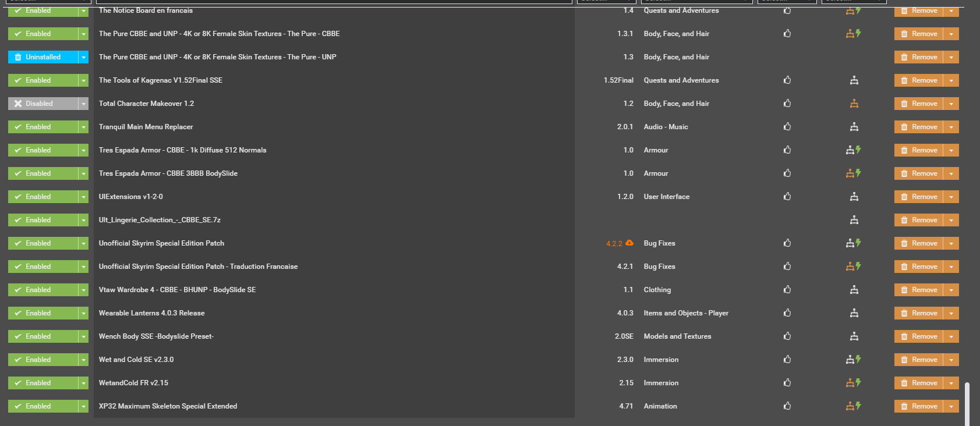Image resolution: width=980 pixels, height=426 pixels.
Task: Endorse Wearable Lanterns 4.0.3 Release
Action: pos(787,313)
